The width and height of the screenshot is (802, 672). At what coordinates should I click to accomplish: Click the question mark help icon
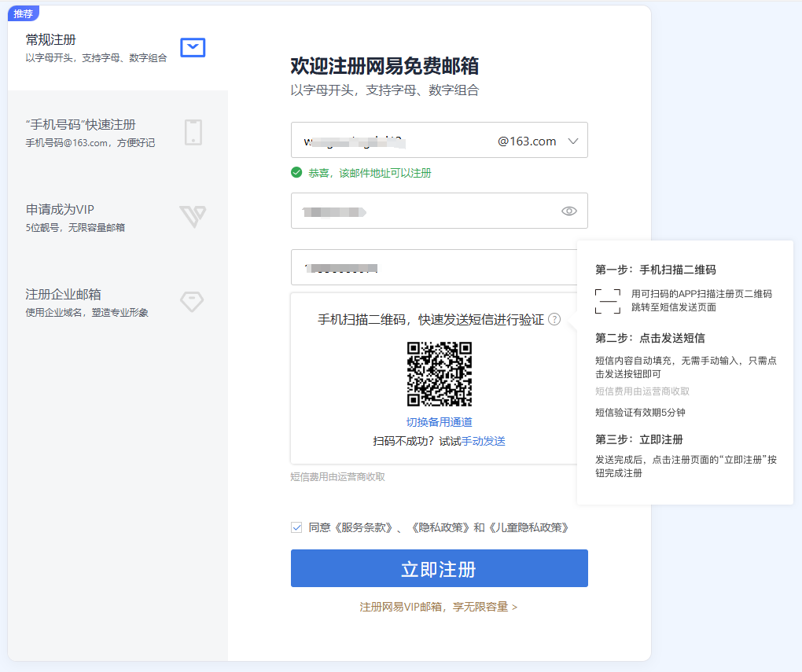554,320
